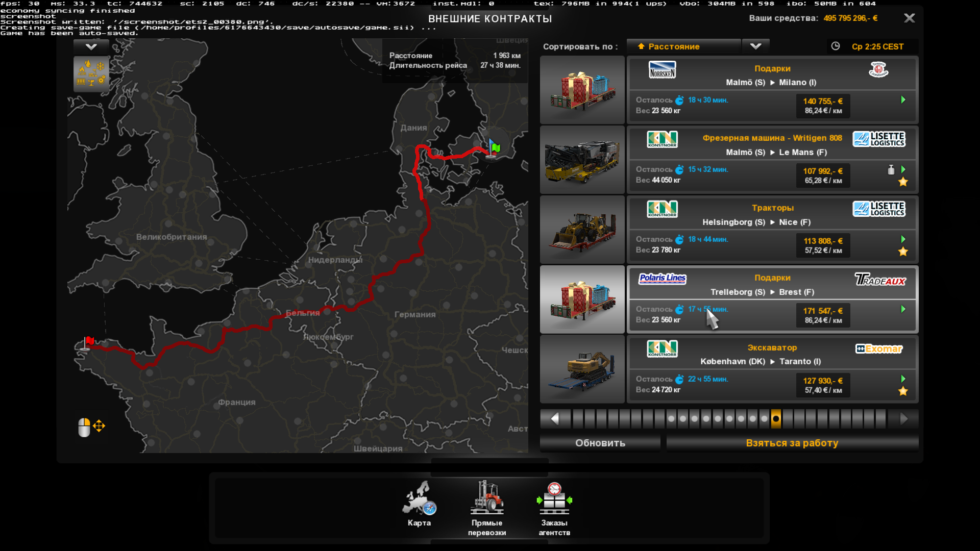Image resolution: width=980 pixels, height=551 pixels.
Task: Collapse the map panel chevron above filter
Action: point(91,47)
